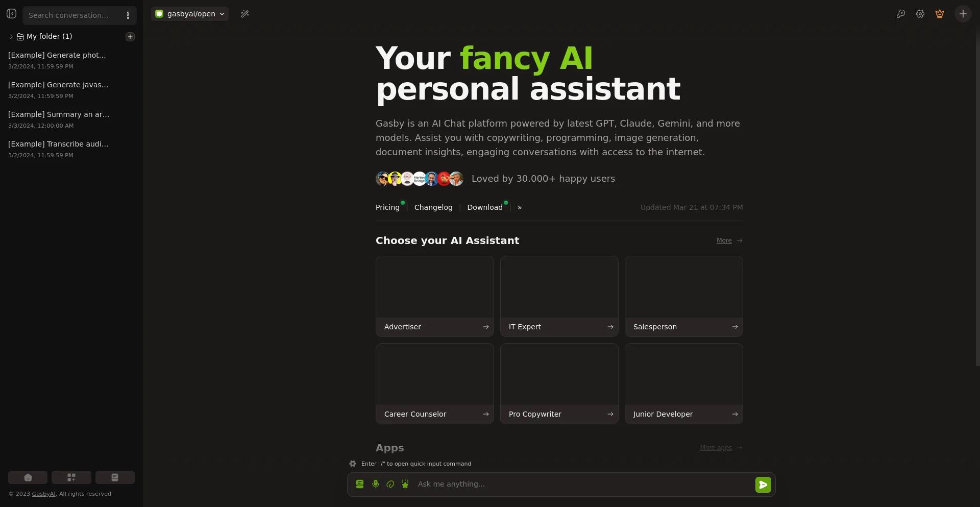Open the library icon in sidebar footer
The height and width of the screenshot is (507, 980).
pos(115,477)
